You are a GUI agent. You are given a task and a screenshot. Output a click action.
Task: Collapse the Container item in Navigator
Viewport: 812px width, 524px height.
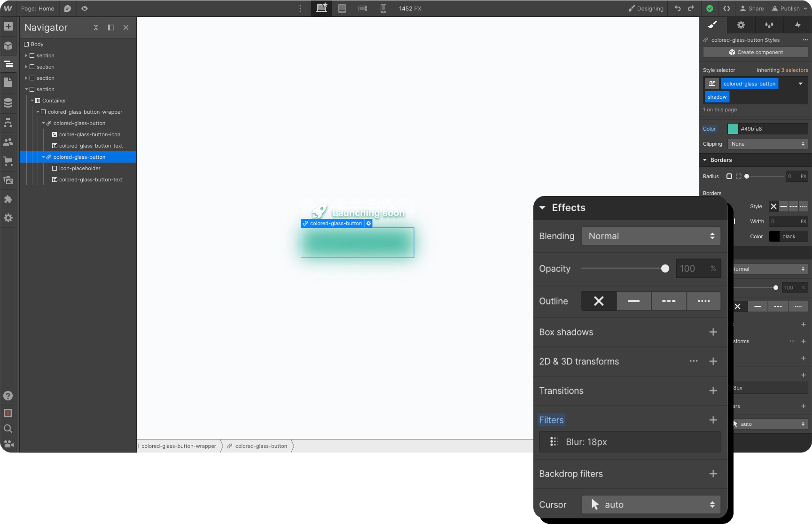tap(32, 100)
